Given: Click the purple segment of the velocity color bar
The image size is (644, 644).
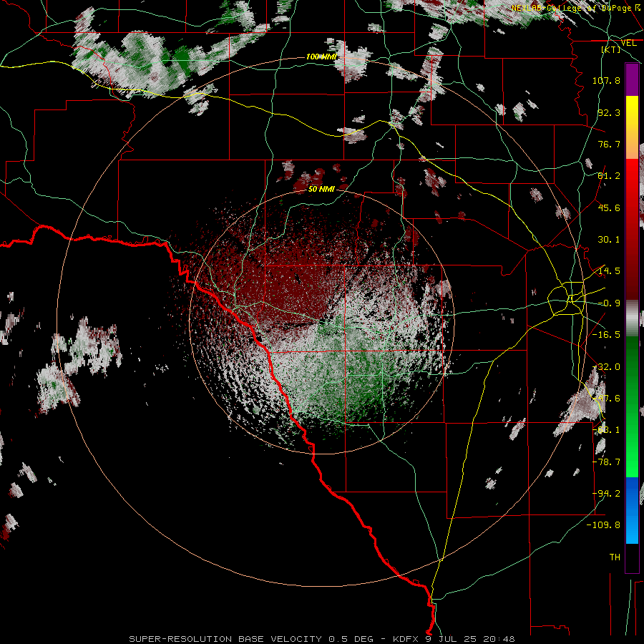Looking at the screenshot, I should point(632,79).
